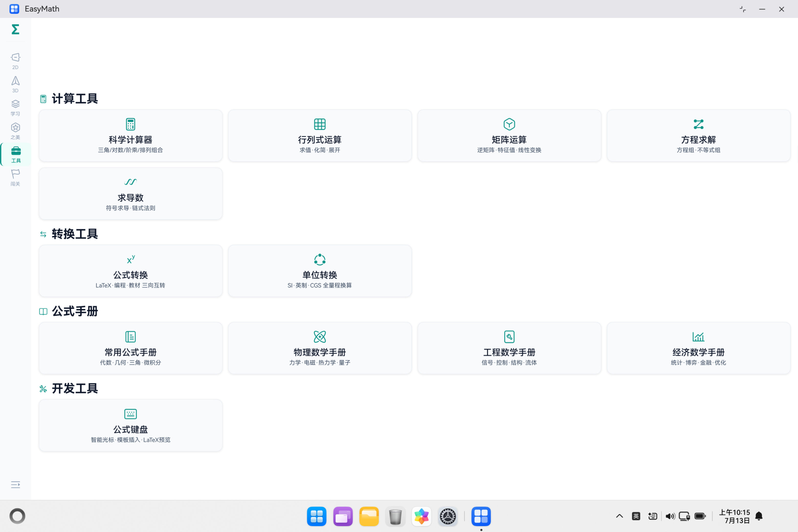
Task: Open the launcher circle on the taskbar
Action: (17, 516)
